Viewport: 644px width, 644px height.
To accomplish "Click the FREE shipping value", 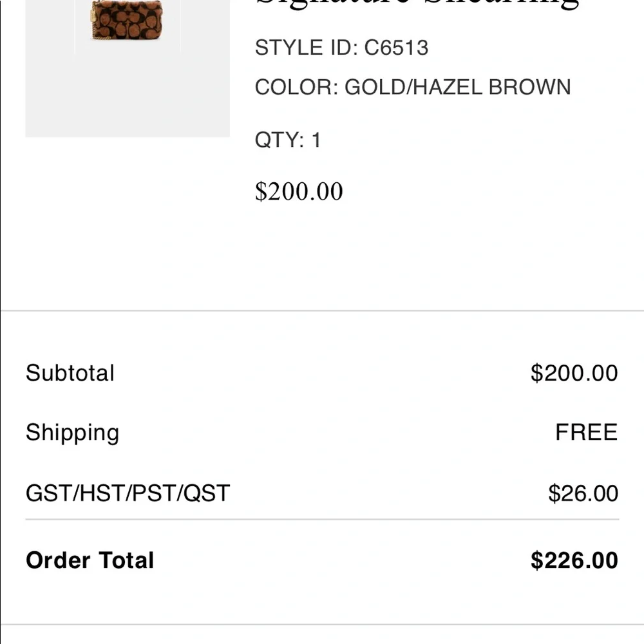I will point(586,433).
